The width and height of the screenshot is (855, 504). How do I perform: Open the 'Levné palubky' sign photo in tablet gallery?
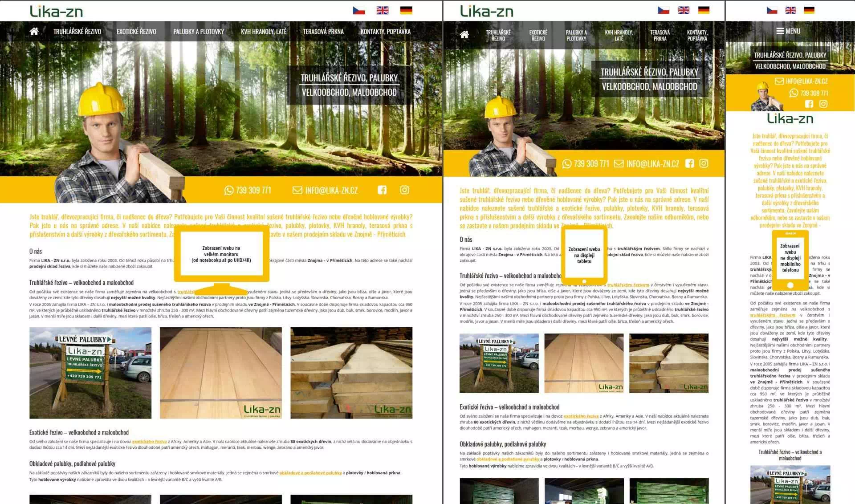[499, 363]
